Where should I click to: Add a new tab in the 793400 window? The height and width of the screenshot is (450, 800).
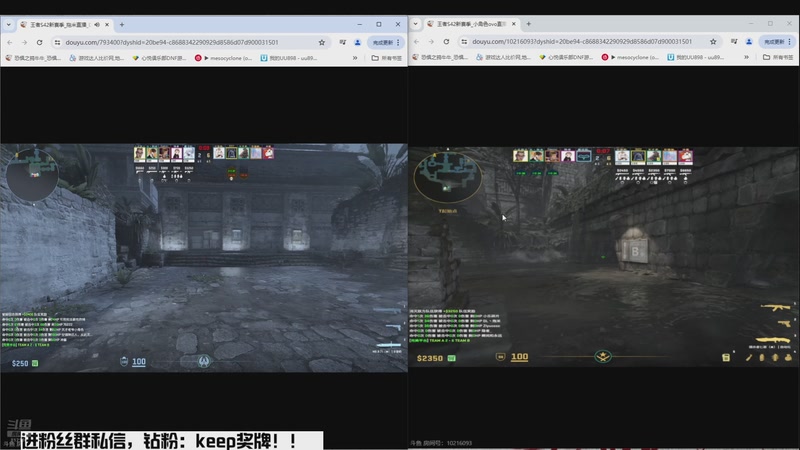tap(121, 24)
